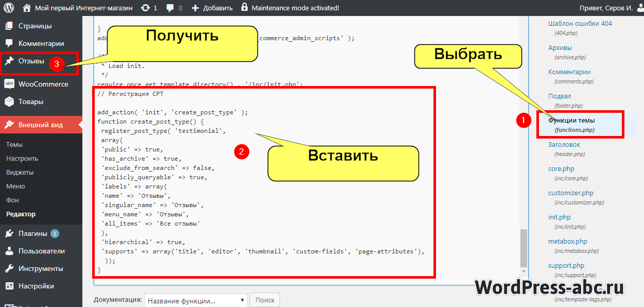The width and height of the screenshot is (644, 307).
Task: Click the 'all_items' => 'Все отзывы' line
Action: (x=150, y=224)
